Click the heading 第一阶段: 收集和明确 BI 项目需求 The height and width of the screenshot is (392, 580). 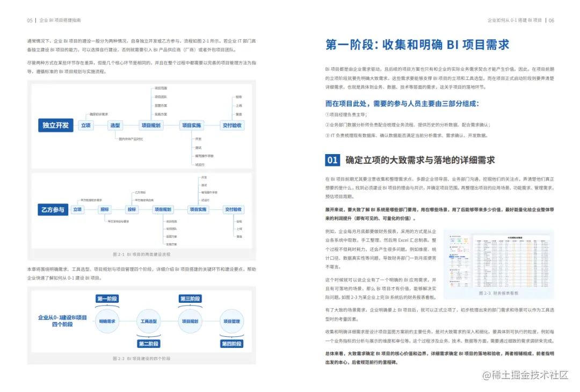click(417, 45)
